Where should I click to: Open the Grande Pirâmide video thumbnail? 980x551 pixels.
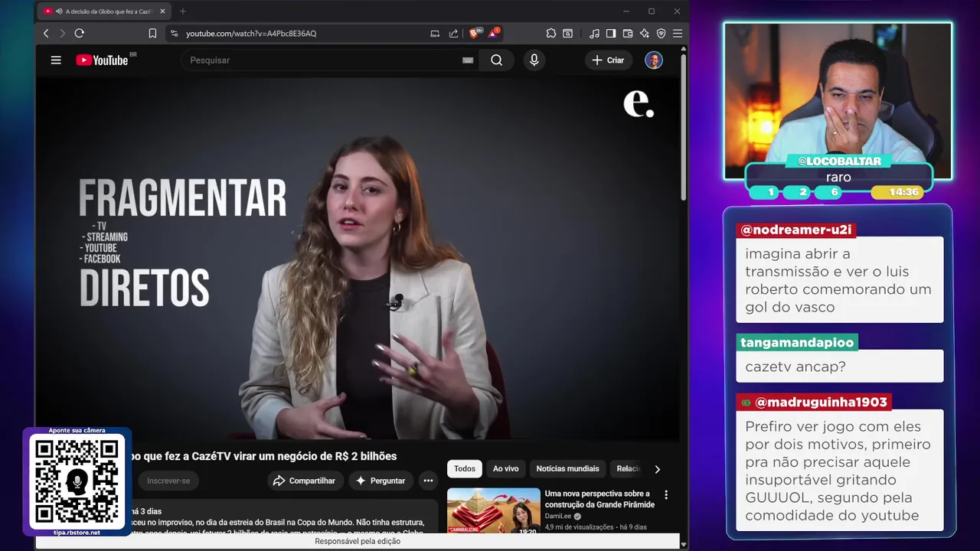click(x=494, y=511)
